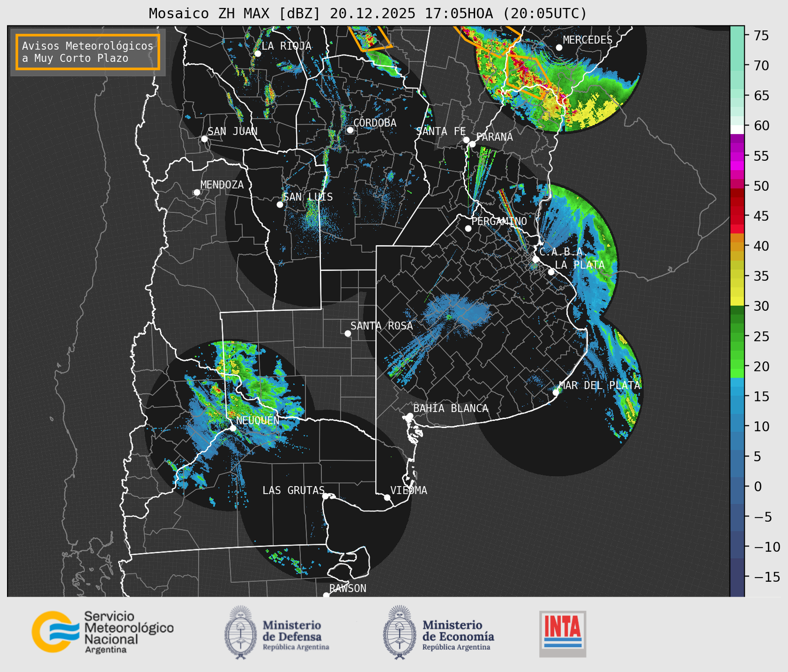Click the SAN LUIS city marker dot
This screenshot has width=788, height=672.
point(280,205)
